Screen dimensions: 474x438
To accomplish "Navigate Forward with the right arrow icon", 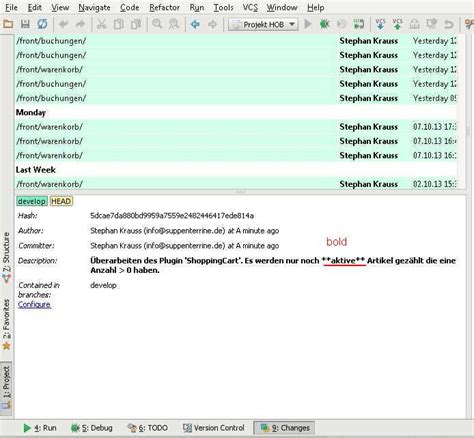I will (212, 24).
